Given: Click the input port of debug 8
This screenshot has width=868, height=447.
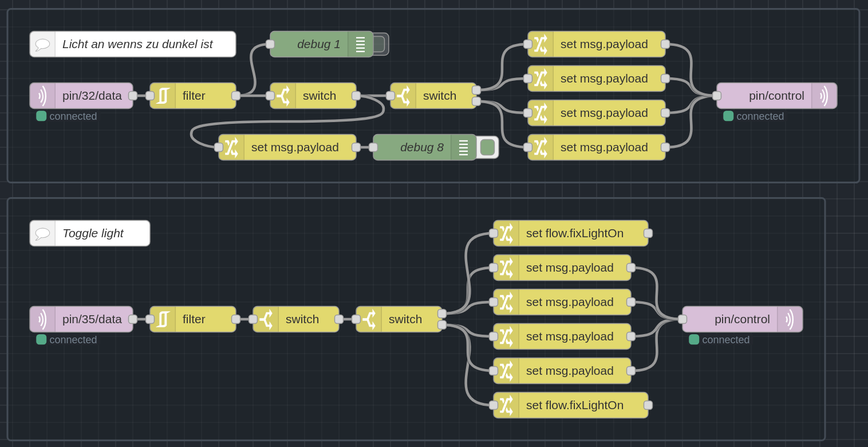Looking at the screenshot, I should point(373,147).
